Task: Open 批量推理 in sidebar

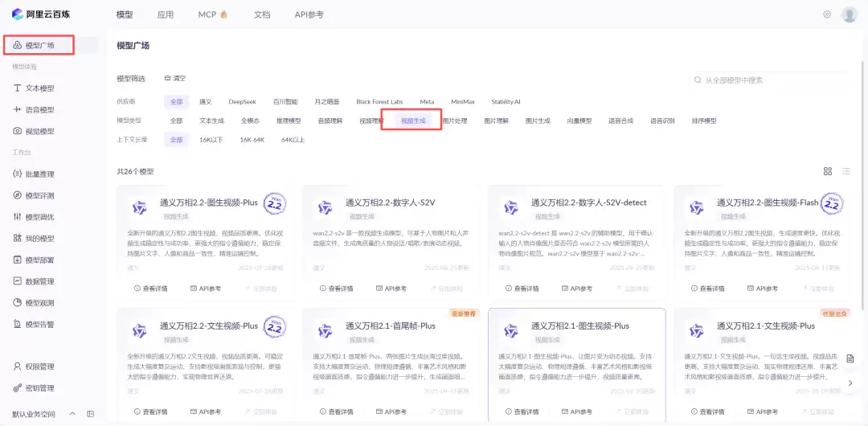Action: click(35, 174)
